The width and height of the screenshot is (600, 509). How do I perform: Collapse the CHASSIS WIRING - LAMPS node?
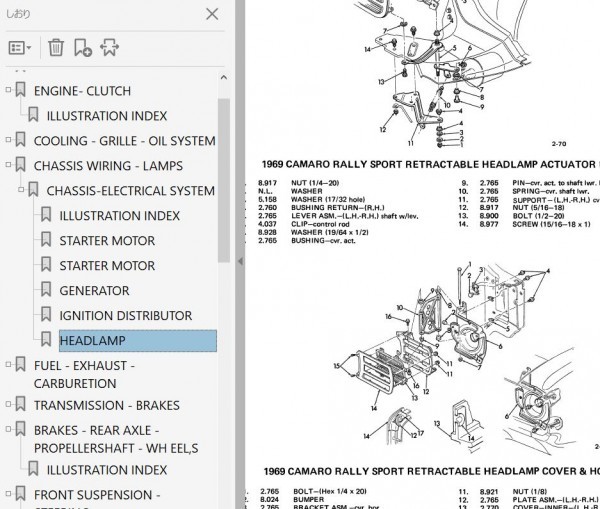pyautogui.click(x=8, y=165)
